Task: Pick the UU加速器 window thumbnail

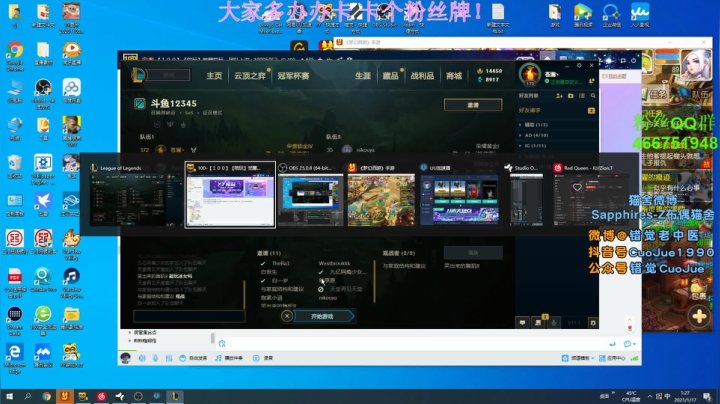Action: pos(459,195)
